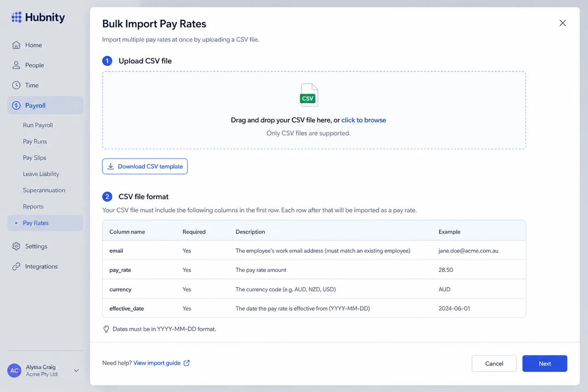The height and width of the screenshot is (392, 588).
Task: Click the download arrow icon in template button
Action: [111, 166]
